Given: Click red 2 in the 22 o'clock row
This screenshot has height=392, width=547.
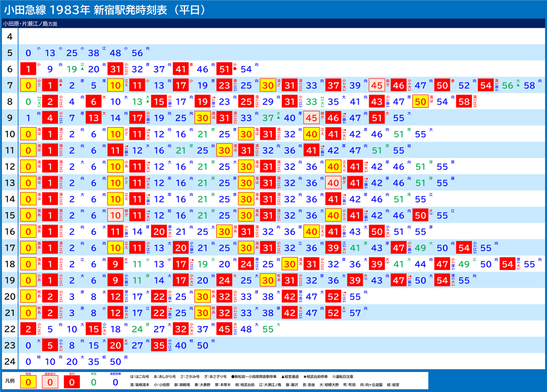Looking at the screenshot, I should (x=28, y=329).
